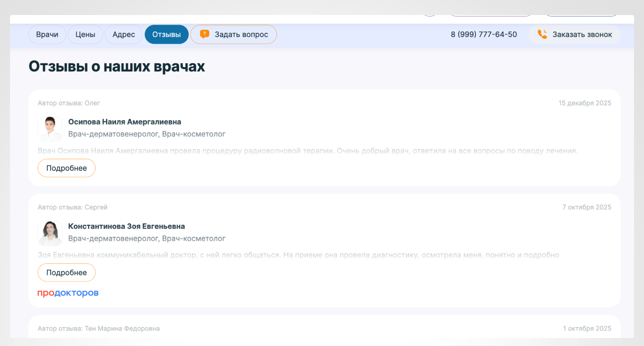The width and height of the screenshot is (644, 346).
Task: Click the Задать вопрос button
Action: [234, 35]
